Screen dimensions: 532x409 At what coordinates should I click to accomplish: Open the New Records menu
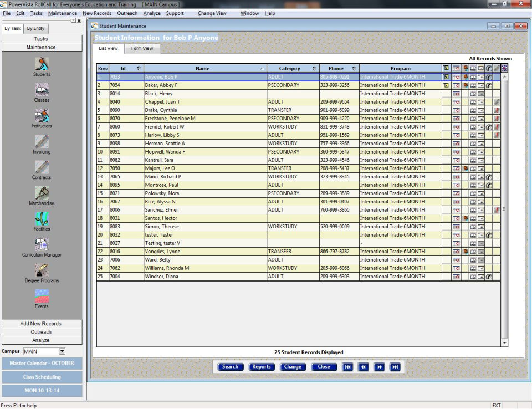pos(97,13)
